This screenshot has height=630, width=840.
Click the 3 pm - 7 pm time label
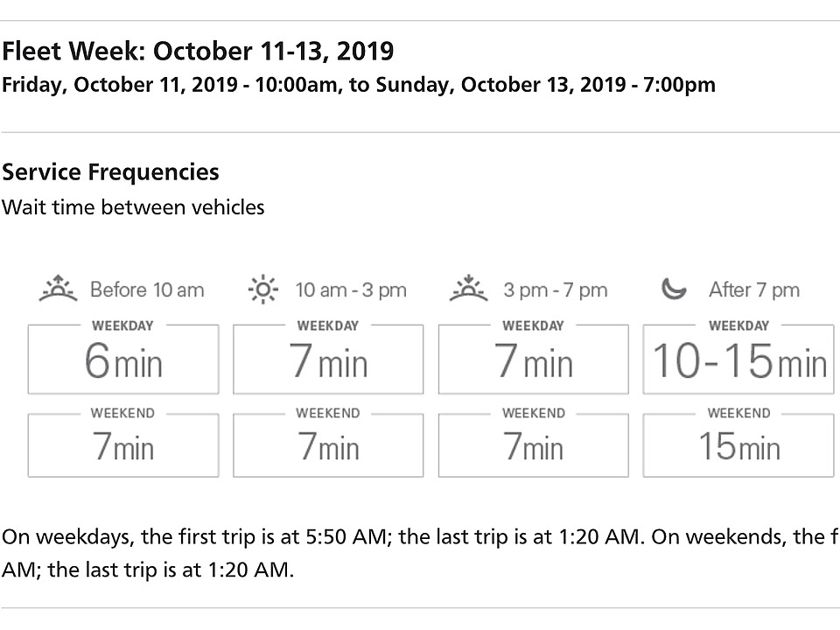(x=556, y=290)
